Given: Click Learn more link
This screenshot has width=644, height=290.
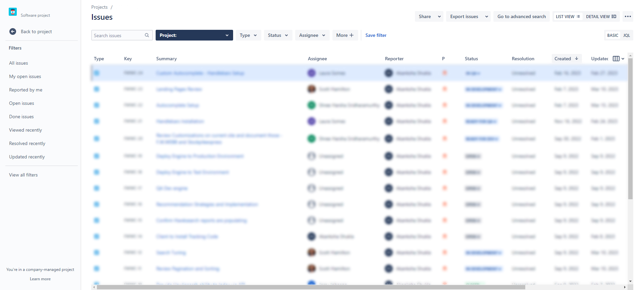Looking at the screenshot, I should point(40,279).
